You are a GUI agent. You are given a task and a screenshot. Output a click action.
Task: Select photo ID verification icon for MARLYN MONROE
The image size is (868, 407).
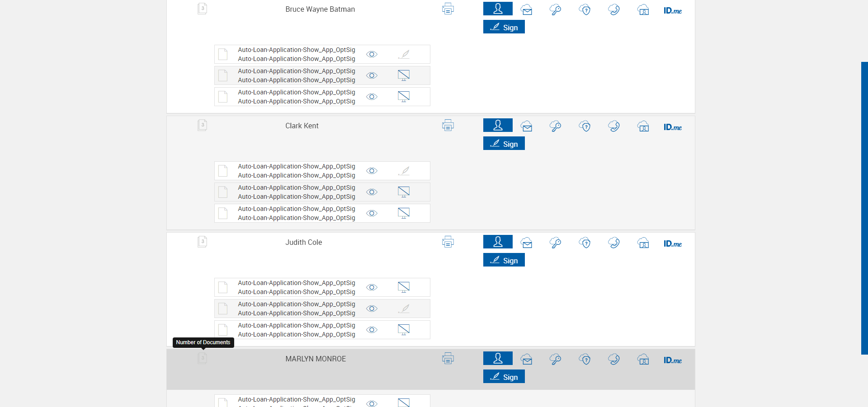(x=643, y=360)
